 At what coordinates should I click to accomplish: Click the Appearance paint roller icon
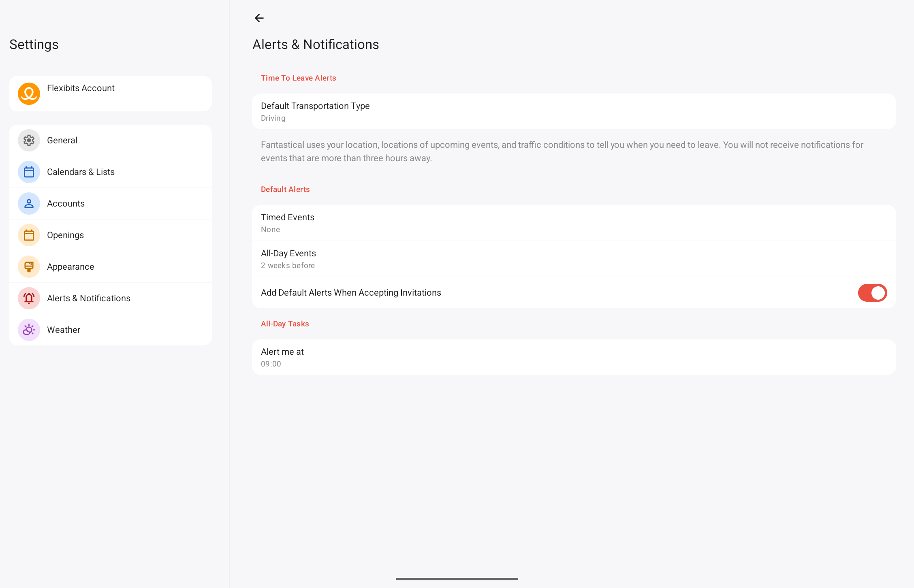[29, 266]
